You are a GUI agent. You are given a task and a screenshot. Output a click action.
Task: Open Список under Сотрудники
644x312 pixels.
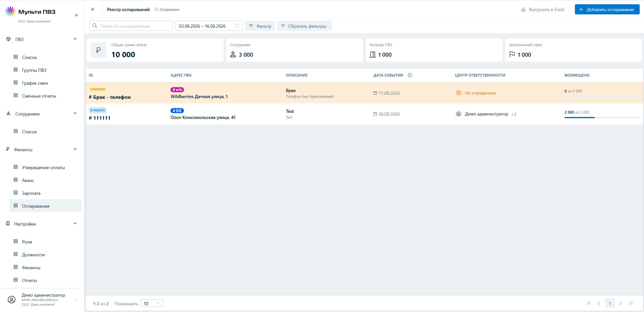(x=45, y=132)
